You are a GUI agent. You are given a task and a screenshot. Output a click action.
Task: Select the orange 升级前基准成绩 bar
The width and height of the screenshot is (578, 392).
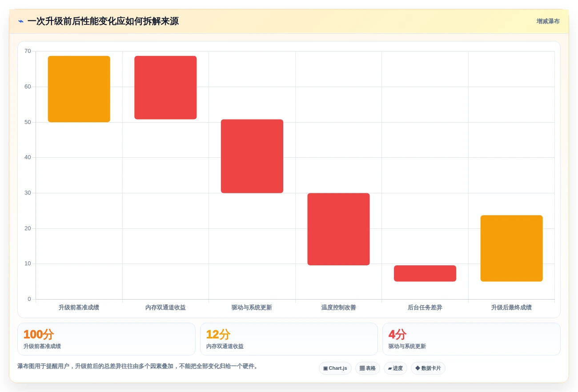click(79, 89)
